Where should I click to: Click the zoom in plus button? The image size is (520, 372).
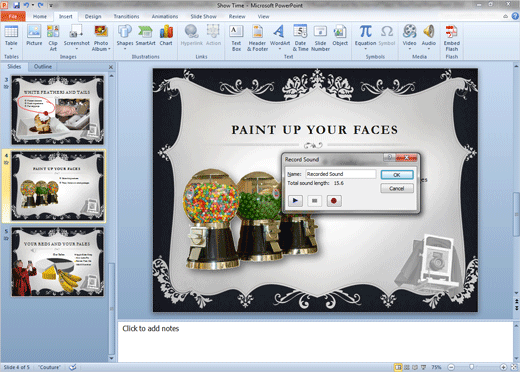click(x=503, y=367)
